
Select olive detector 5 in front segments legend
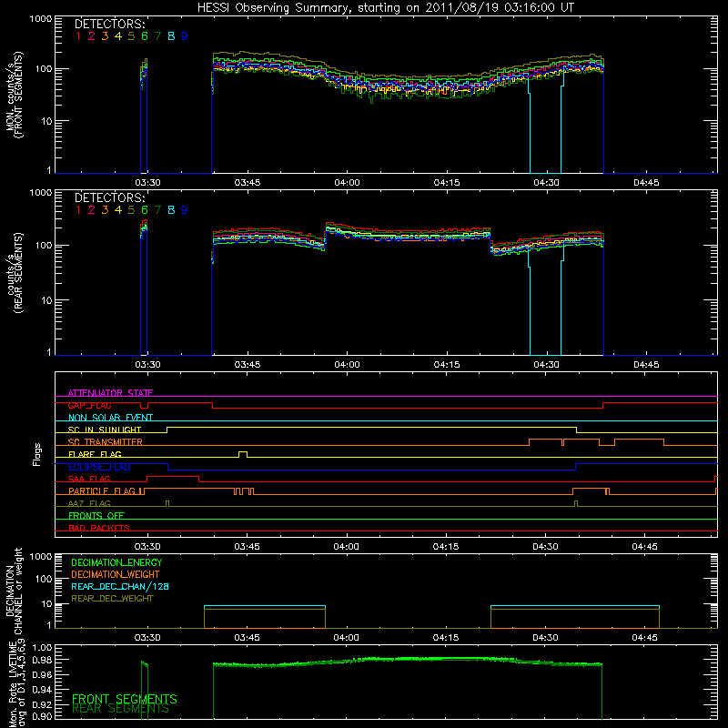coord(131,36)
